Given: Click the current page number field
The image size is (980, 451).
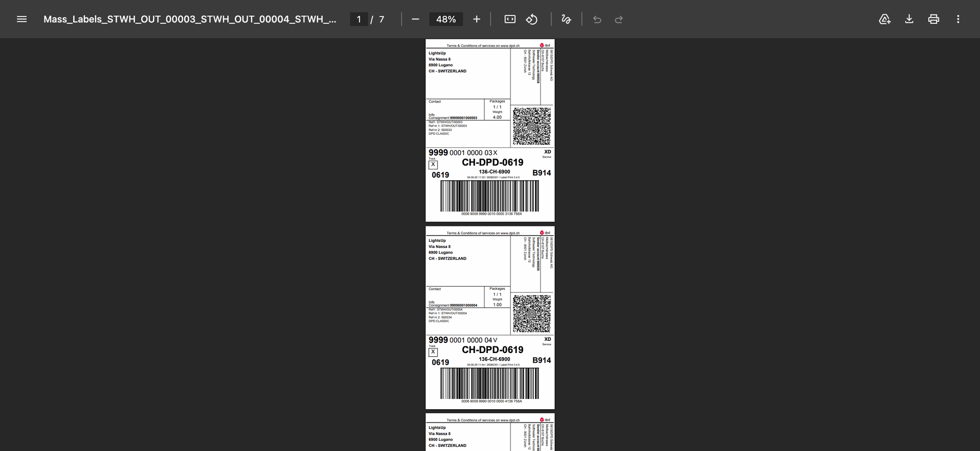Looking at the screenshot, I should (359, 19).
